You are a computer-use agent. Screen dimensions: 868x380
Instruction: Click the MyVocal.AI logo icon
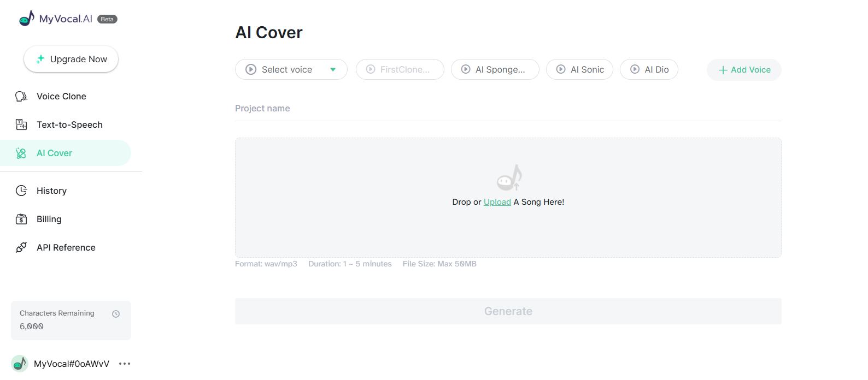(26, 19)
